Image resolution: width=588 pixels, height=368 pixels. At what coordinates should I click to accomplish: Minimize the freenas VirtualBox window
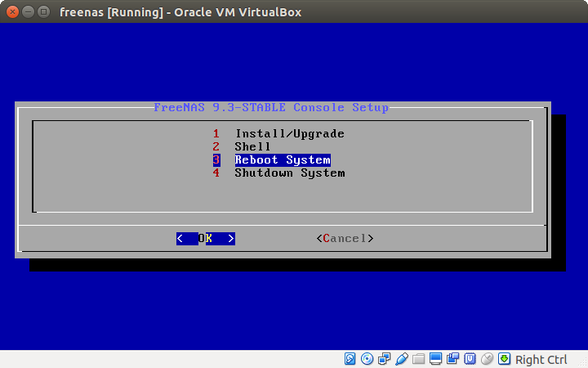coord(28,12)
